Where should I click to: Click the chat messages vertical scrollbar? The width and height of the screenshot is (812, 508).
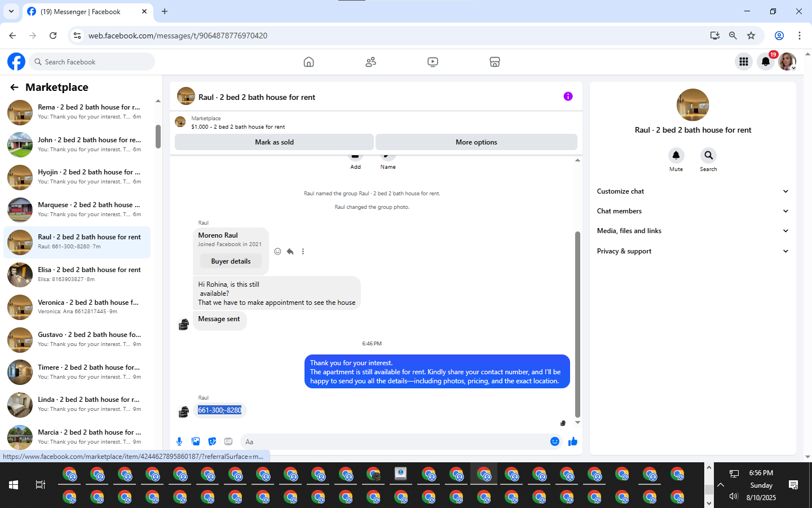(577, 324)
